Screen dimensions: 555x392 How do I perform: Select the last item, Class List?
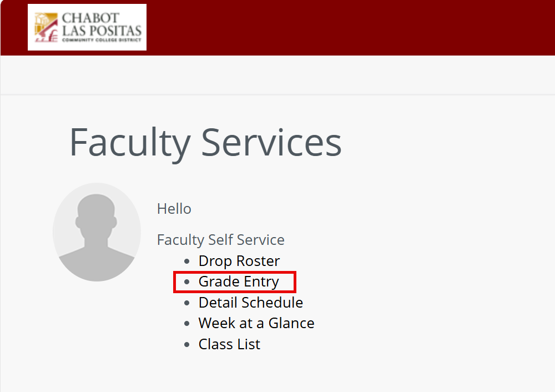(229, 344)
